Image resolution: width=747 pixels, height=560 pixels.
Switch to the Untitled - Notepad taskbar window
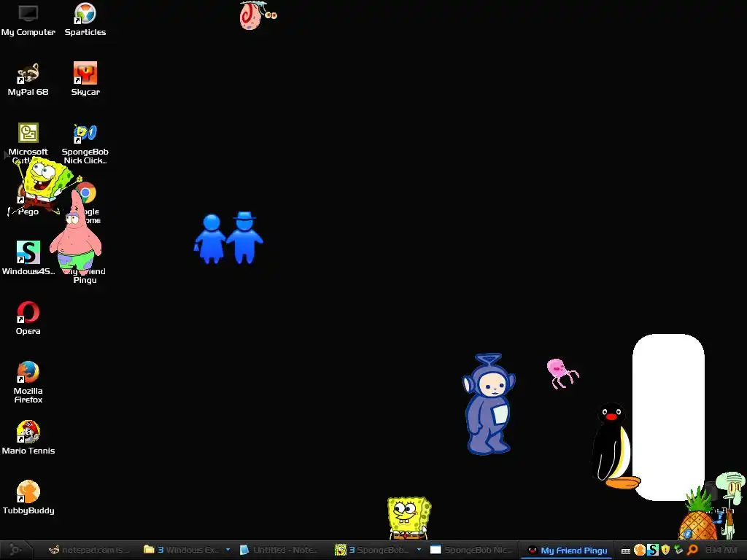coord(279,550)
